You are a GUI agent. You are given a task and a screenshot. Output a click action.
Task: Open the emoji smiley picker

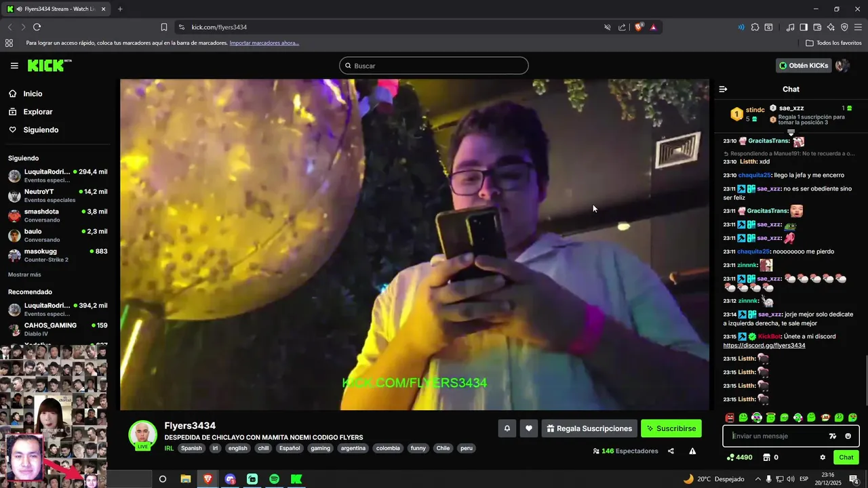coord(848,436)
